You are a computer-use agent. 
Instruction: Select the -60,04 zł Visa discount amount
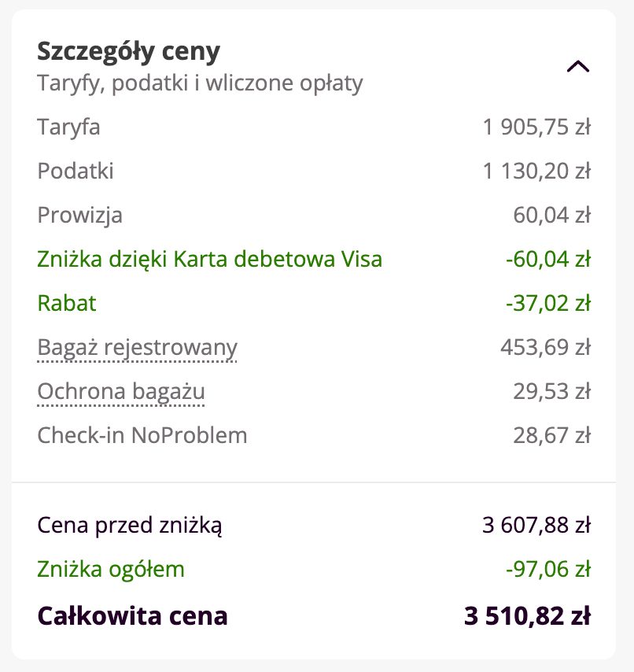(x=547, y=259)
